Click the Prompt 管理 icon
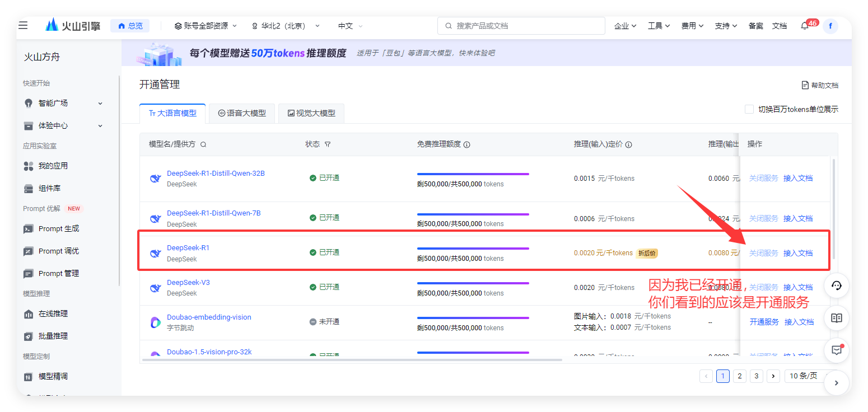The width and height of the screenshot is (868, 412). tap(29, 273)
